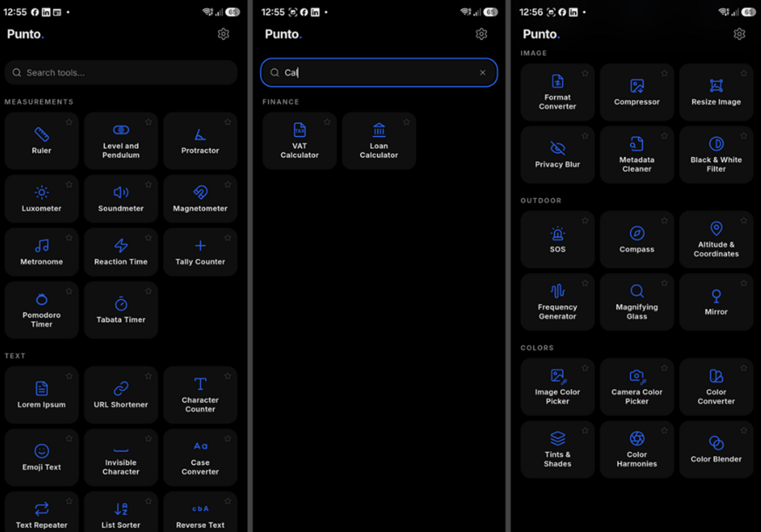The image size is (761, 532).
Task: Toggle the star on VAT Calculator
Action: pyautogui.click(x=327, y=122)
